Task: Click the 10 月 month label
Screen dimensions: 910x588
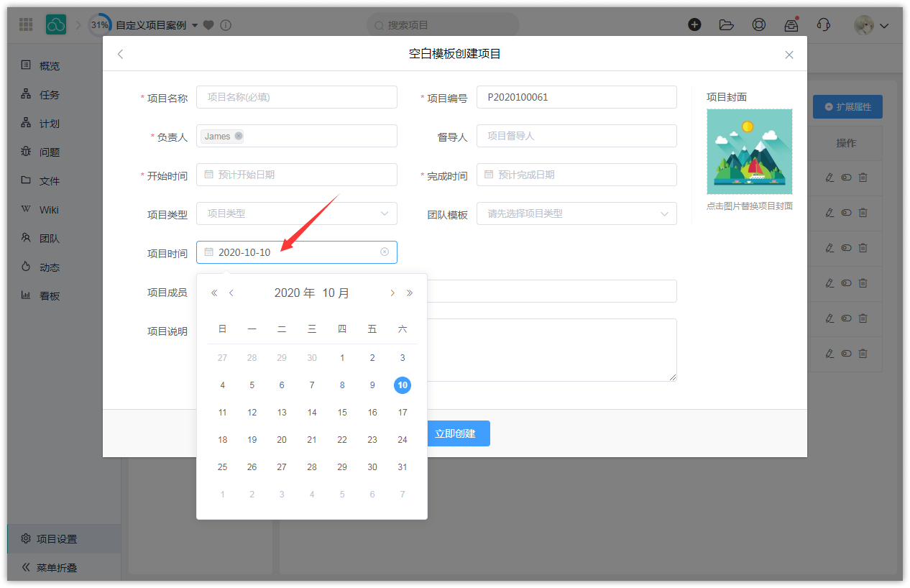Action: click(x=336, y=293)
